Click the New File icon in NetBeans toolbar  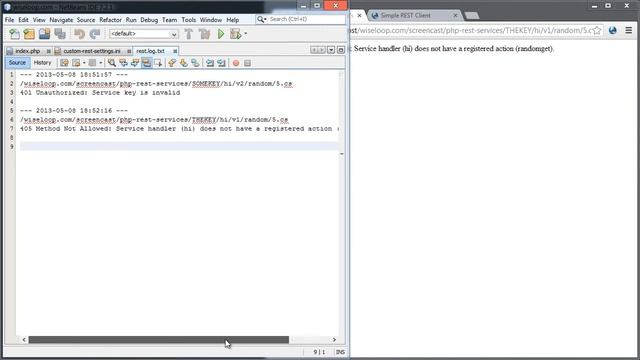pyautogui.click(x=14, y=34)
